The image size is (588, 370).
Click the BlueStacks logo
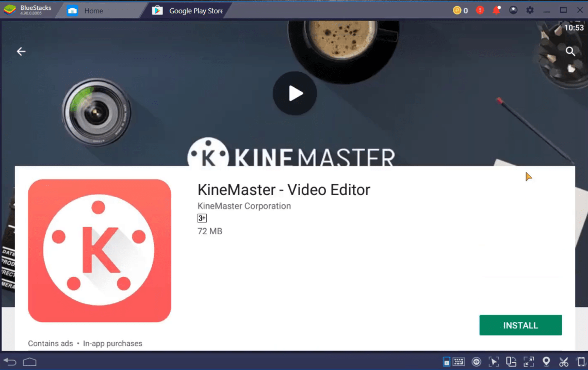pyautogui.click(x=10, y=10)
